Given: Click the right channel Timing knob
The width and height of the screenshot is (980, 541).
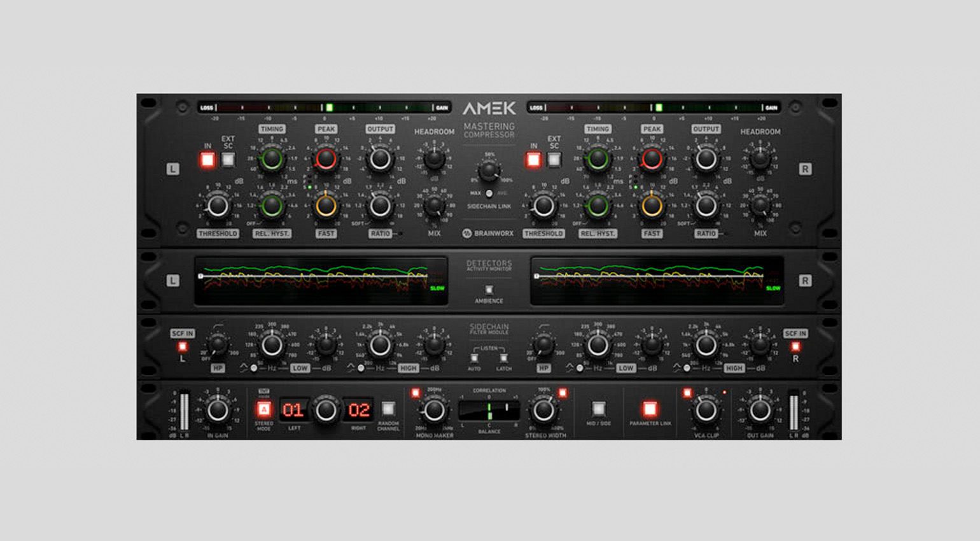Looking at the screenshot, I should pyautogui.click(x=598, y=159).
